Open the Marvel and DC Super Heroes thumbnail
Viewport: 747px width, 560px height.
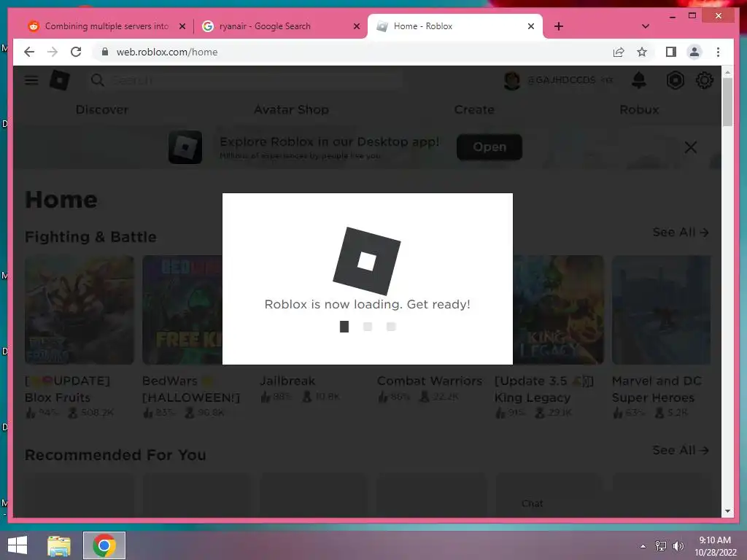[661, 310]
